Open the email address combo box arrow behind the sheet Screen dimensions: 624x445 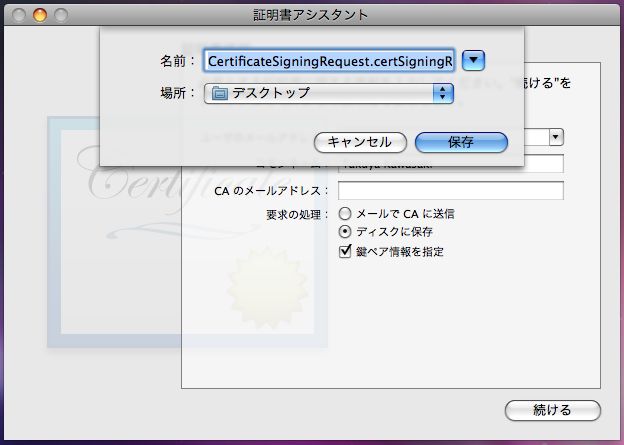point(556,137)
